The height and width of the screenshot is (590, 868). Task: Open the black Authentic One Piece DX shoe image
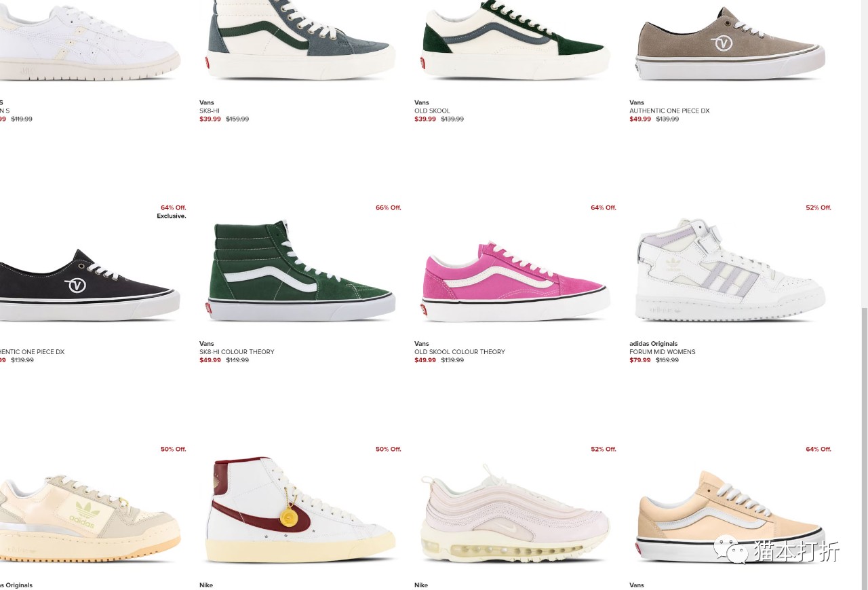click(90, 285)
